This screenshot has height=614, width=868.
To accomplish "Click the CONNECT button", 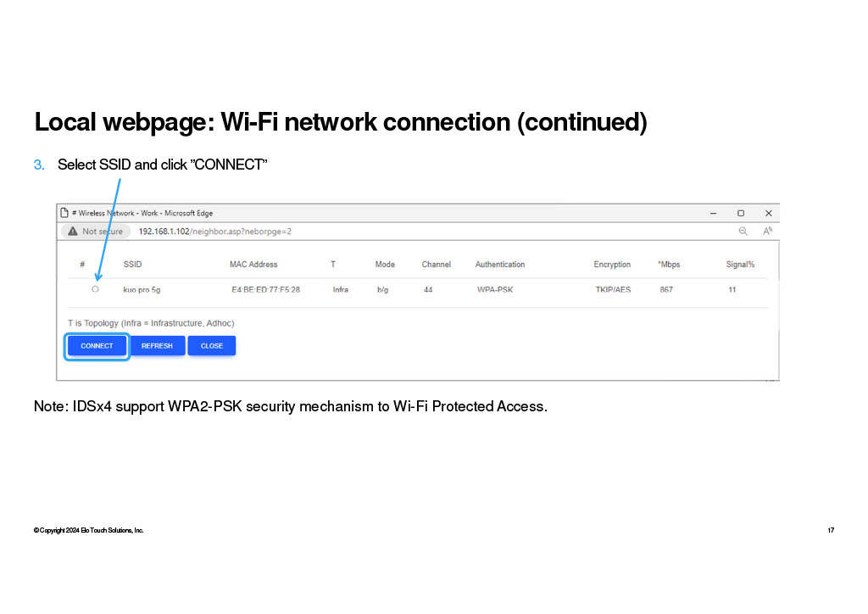I will tap(97, 346).
